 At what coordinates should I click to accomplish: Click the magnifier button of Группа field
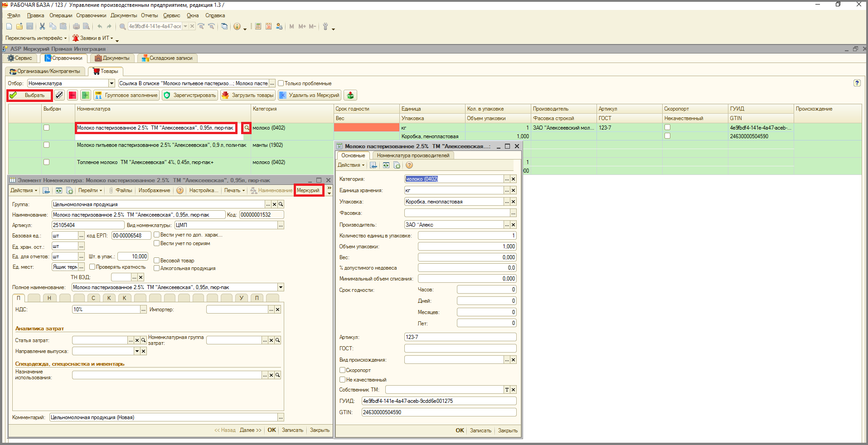[x=281, y=204]
